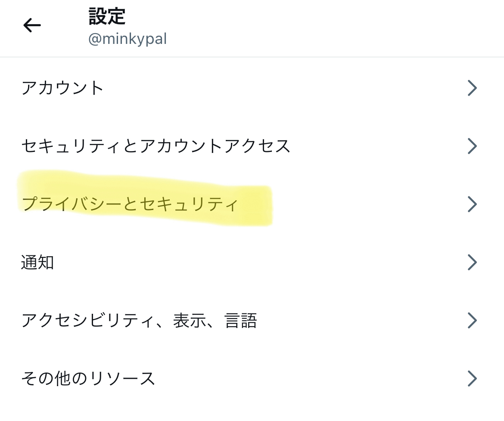This screenshot has width=504, height=421.
Task: Open the highlighted プライバシーとセキュリティ item
Action: (x=129, y=204)
